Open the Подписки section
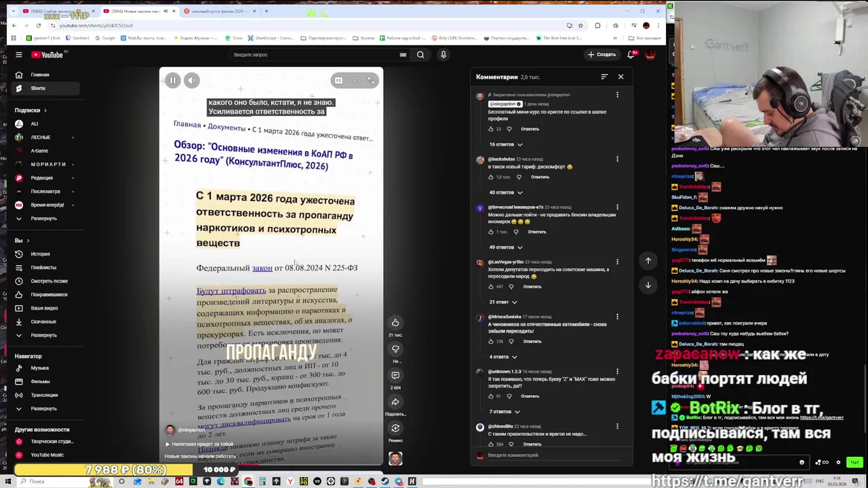868x488 pixels. 31,110
